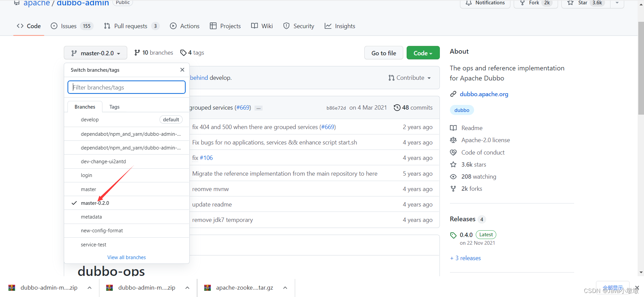
Task: Click the Go to file button
Action: (x=384, y=53)
